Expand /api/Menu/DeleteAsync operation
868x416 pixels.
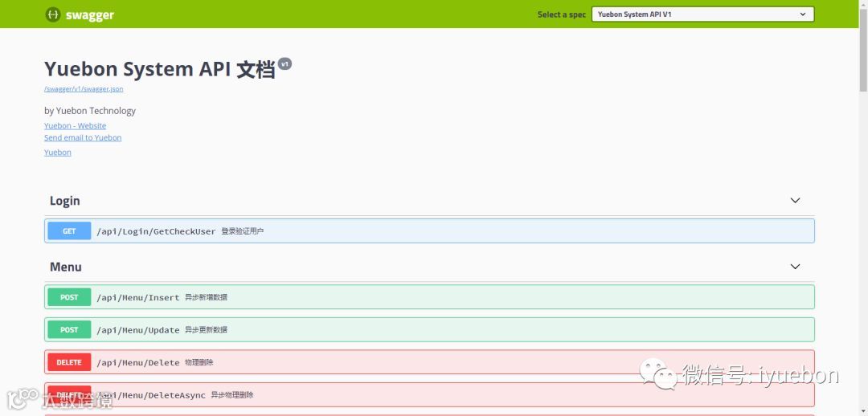(429, 395)
